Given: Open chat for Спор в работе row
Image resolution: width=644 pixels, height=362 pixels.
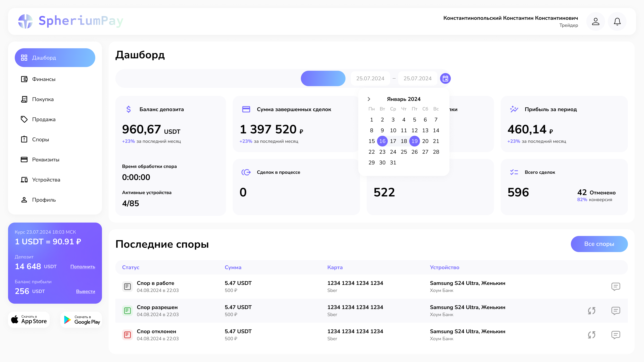Looking at the screenshot, I should pos(615,286).
